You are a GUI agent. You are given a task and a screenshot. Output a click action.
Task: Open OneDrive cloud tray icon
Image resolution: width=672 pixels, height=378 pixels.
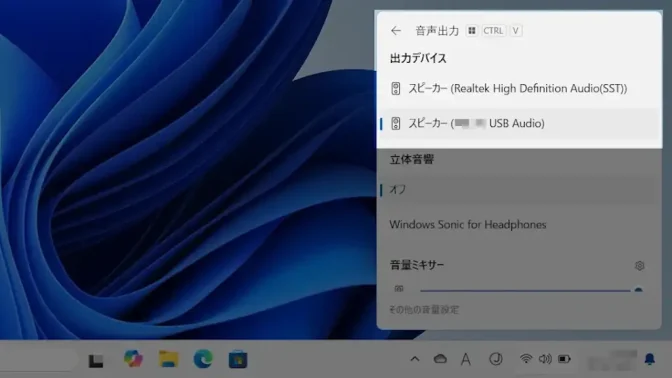pos(440,359)
